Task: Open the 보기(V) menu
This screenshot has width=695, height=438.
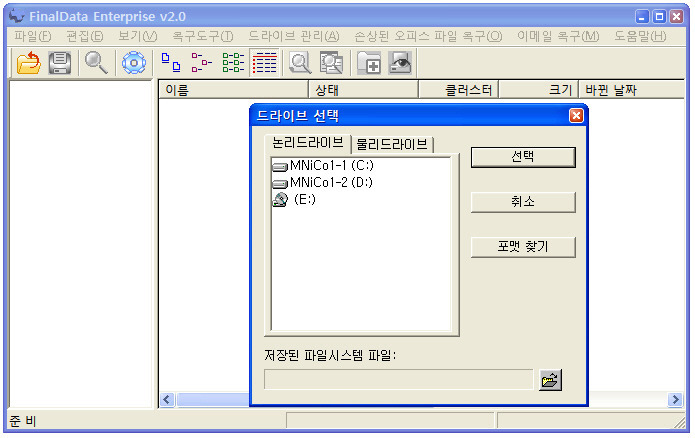Action: coord(137,36)
